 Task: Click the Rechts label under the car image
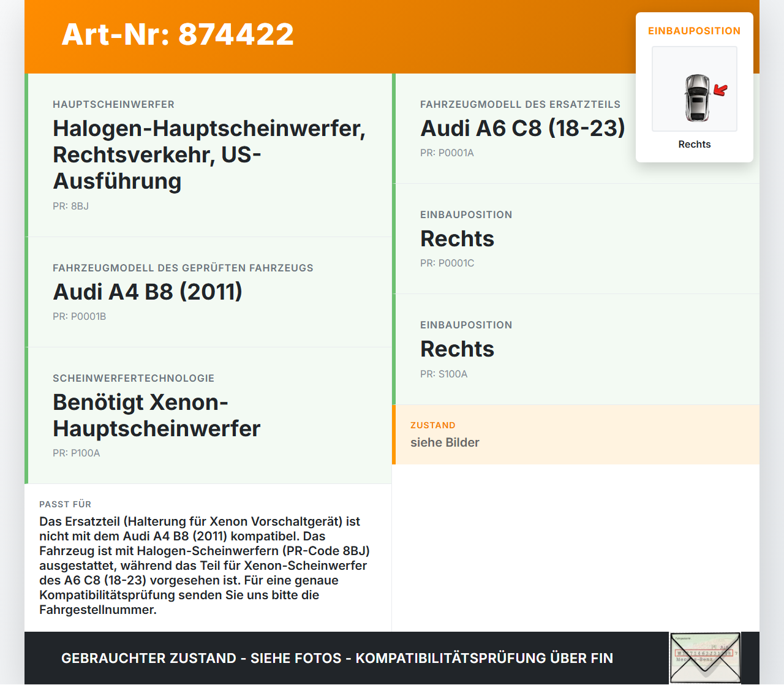point(694,144)
